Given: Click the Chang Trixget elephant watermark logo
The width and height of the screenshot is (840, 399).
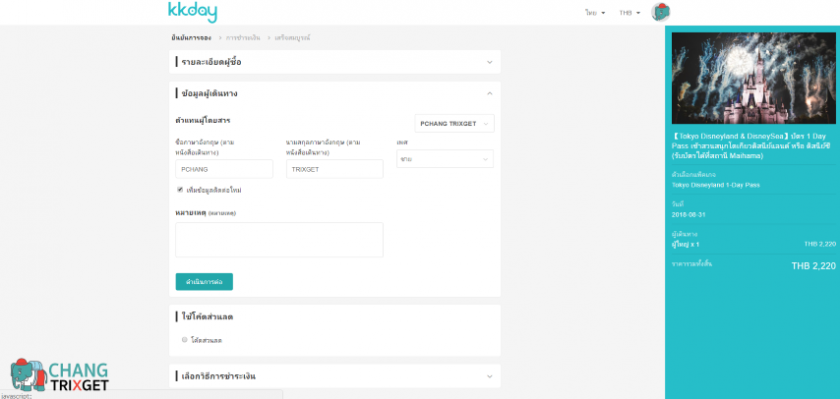Looking at the screenshot, I should click(x=59, y=375).
